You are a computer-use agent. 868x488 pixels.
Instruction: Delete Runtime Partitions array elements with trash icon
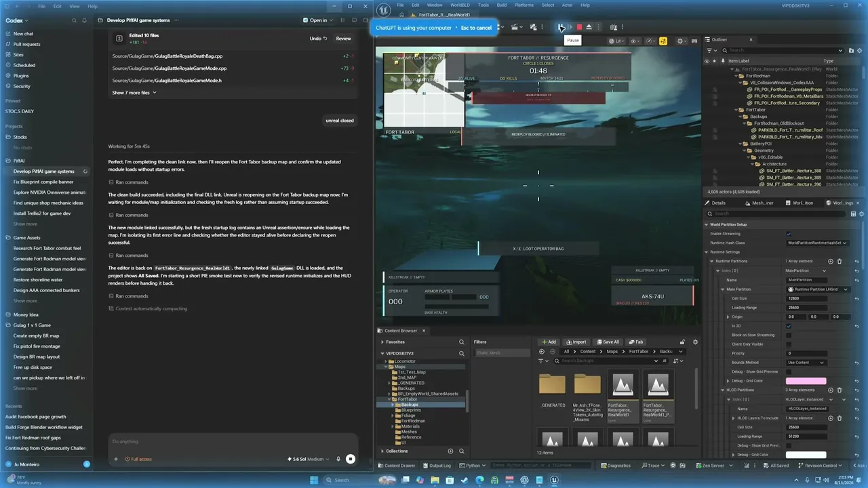click(x=840, y=261)
